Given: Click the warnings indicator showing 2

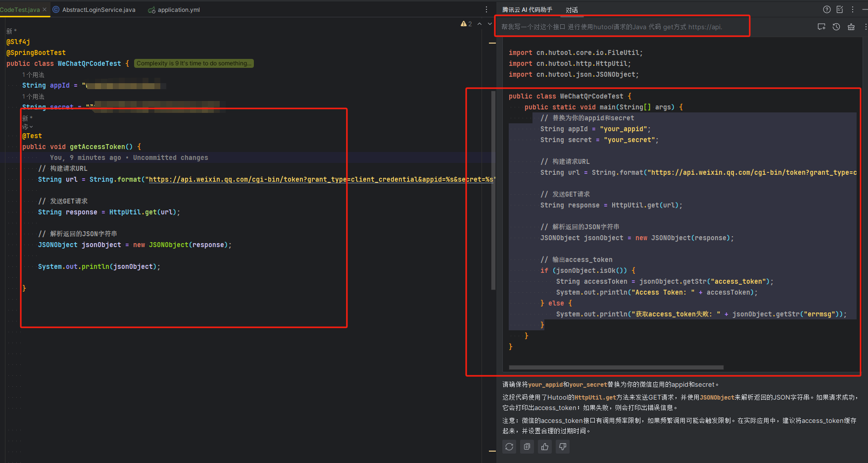Looking at the screenshot, I should pyautogui.click(x=466, y=24).
